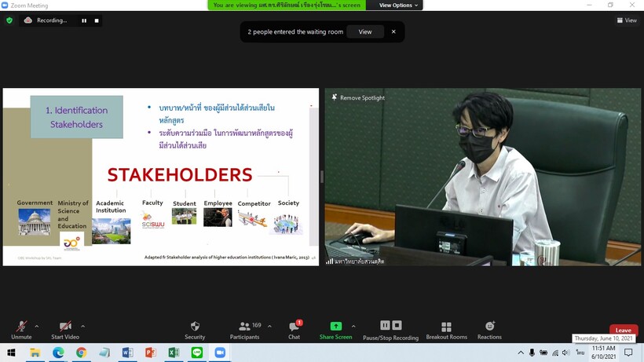
Task: Expand video options arrow next to Start Video
Action: 83,327
